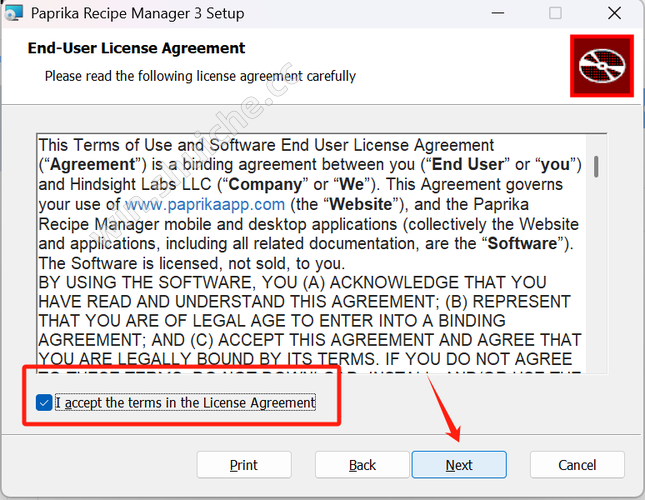The height and width of the screenshot is (500, 645).
Task: Click the End-User License Agreement heading
Action: 136,48
